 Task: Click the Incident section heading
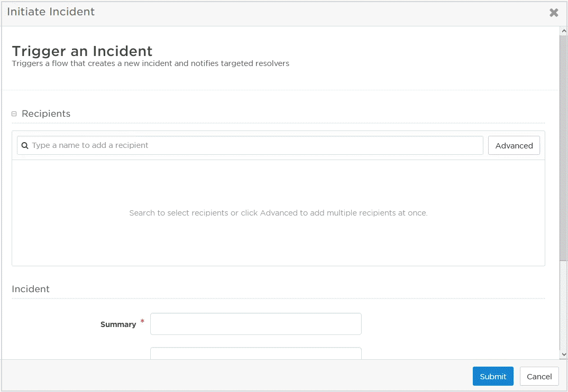(x=31, y=289)
